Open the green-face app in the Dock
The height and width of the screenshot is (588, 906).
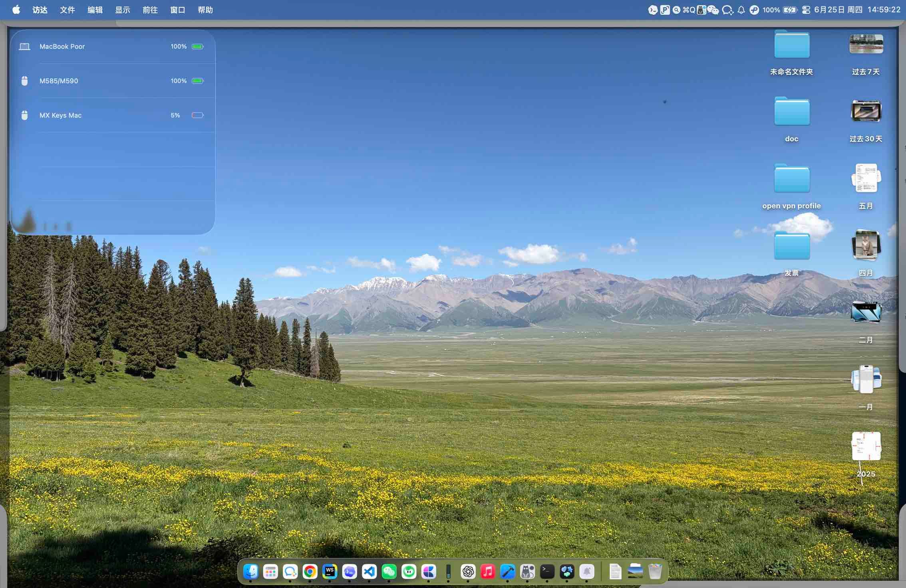[x=409, y=572]
